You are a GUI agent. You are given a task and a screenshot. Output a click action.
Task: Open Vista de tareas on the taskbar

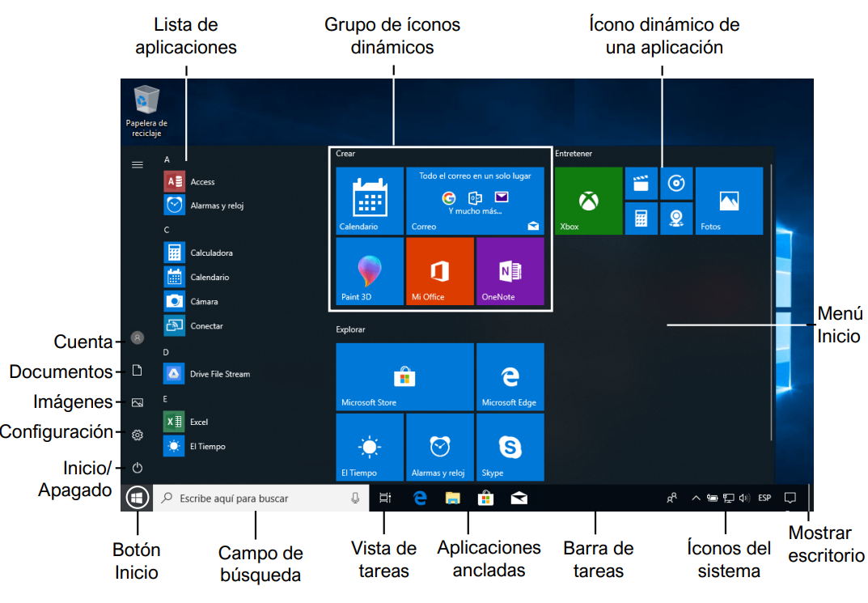tap(385, 498)
